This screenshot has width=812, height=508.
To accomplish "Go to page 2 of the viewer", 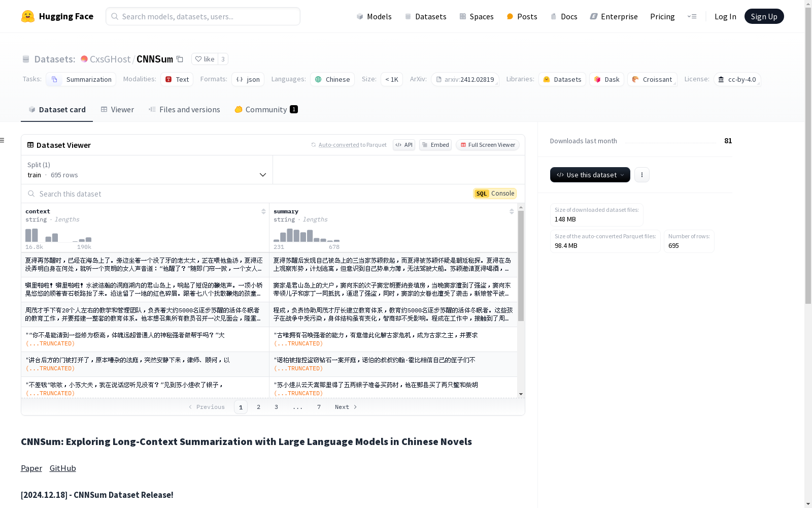I will point(258,407).
